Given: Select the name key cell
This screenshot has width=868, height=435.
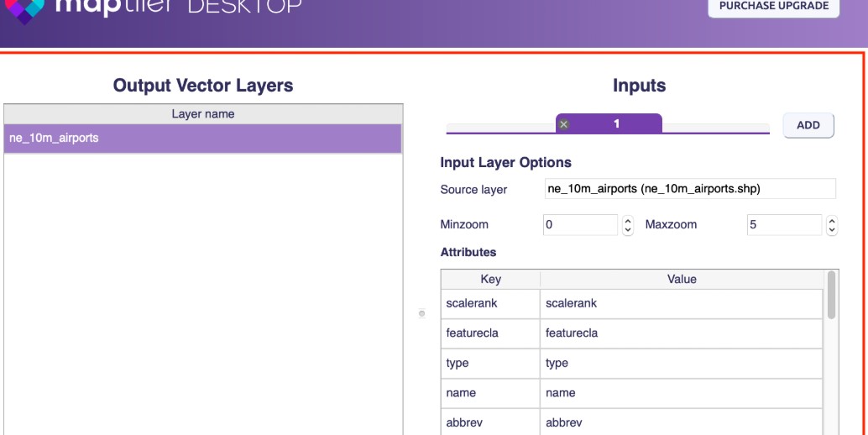Looking at the screenshot, I should pos(490,393).
